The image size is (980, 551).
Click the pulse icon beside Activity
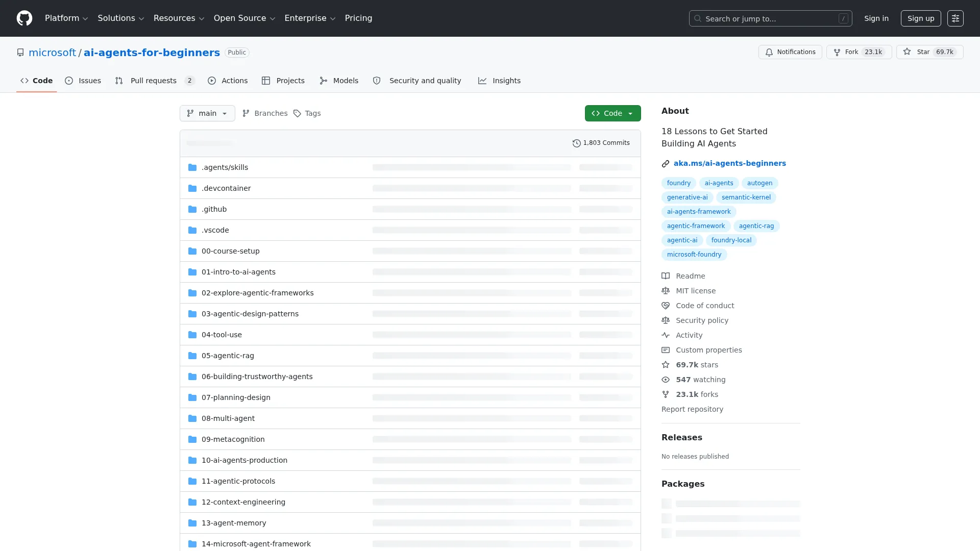[666, 335]
